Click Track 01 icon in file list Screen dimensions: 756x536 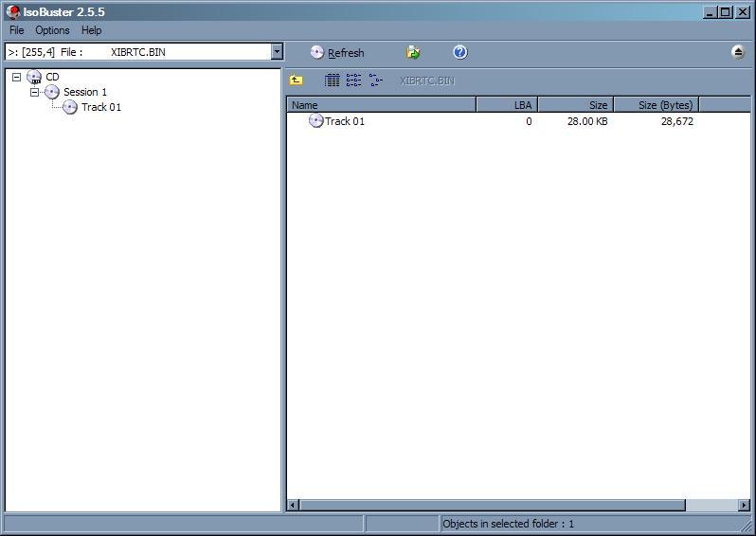(315, 120)
